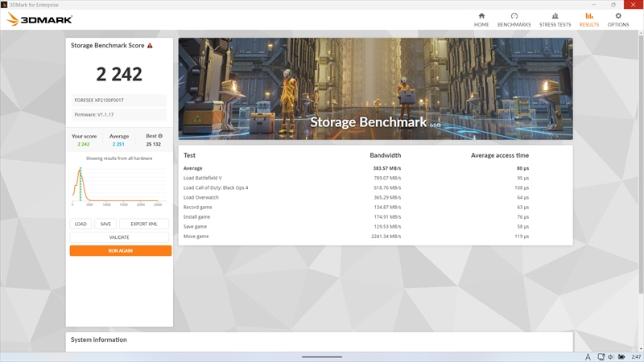The width and height of the screenshot is (644, 362).
Task: Click the VALIDATE button
Action: [x=119, y=237]
